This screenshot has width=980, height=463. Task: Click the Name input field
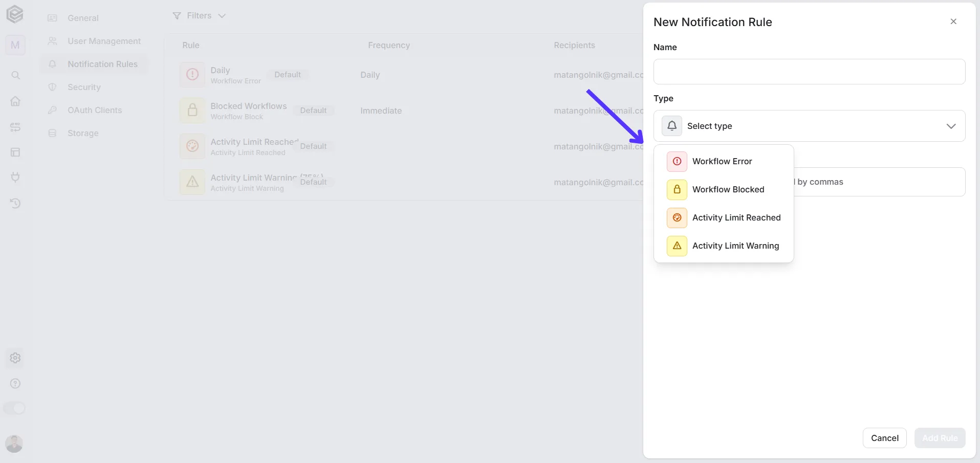point(809,72)
